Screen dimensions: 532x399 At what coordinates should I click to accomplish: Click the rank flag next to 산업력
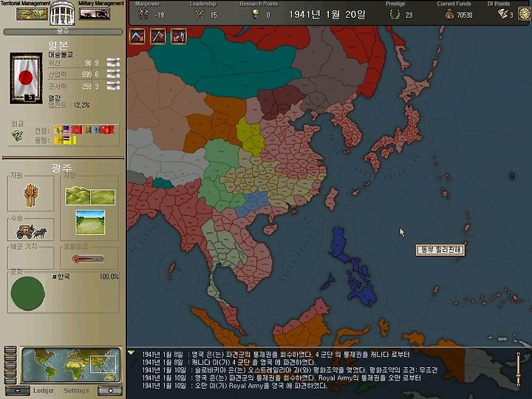[x=113, y=74]
